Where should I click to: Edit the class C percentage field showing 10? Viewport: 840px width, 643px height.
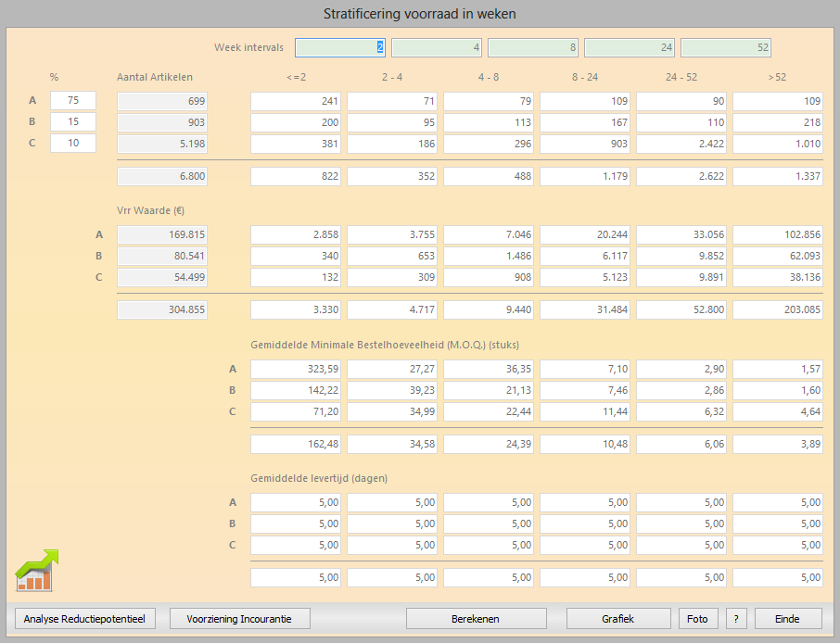(x=73, y=143)
